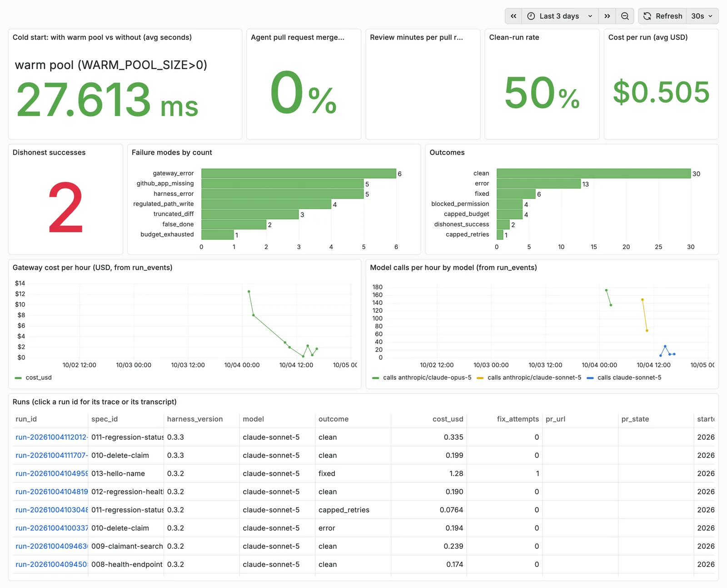Click the Model calls per hour panel title
Viewport: 727px width, 588px height.
pos(453,268)
